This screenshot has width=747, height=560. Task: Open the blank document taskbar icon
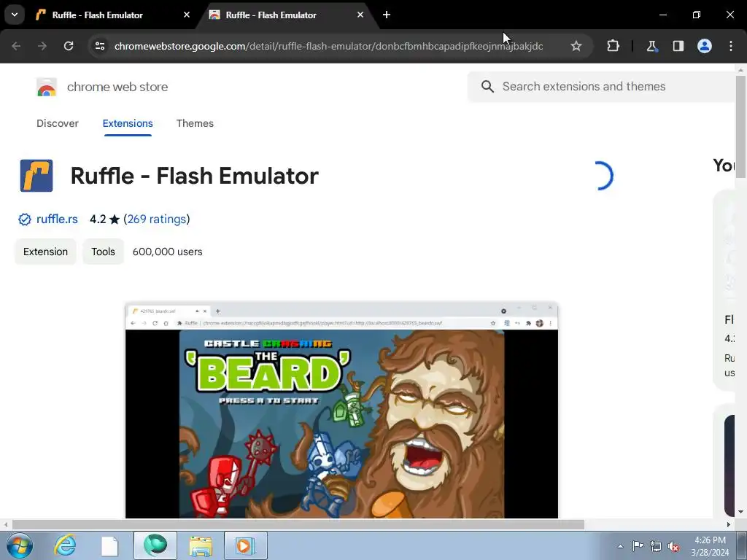click(x=109, y=545)
